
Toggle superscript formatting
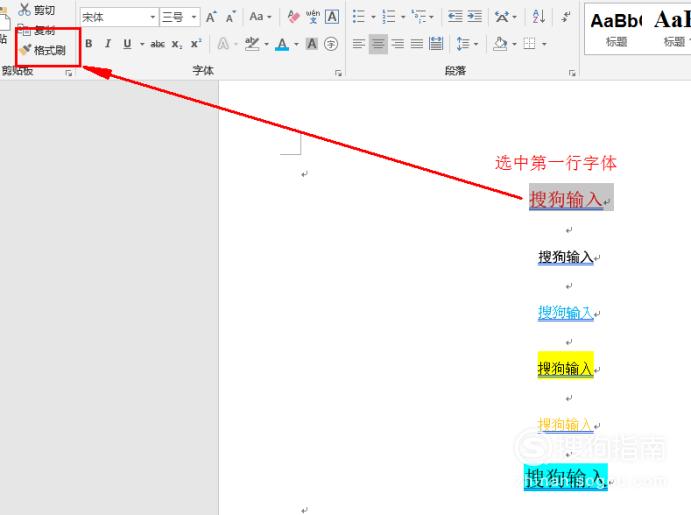pos(196,44)
